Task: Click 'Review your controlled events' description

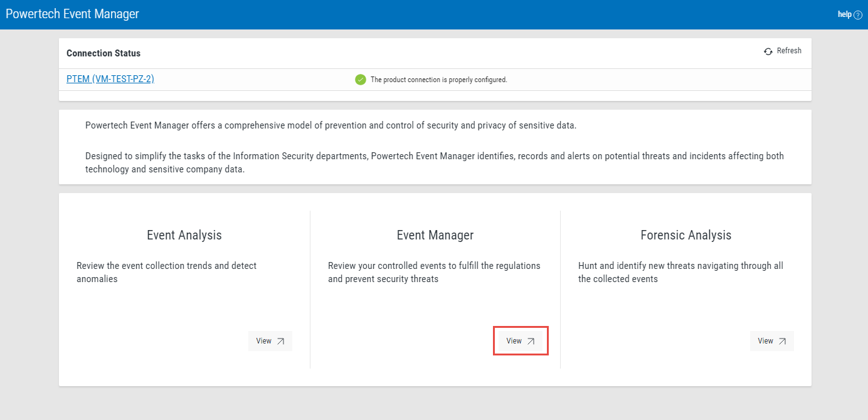Action: coord(434,272)
